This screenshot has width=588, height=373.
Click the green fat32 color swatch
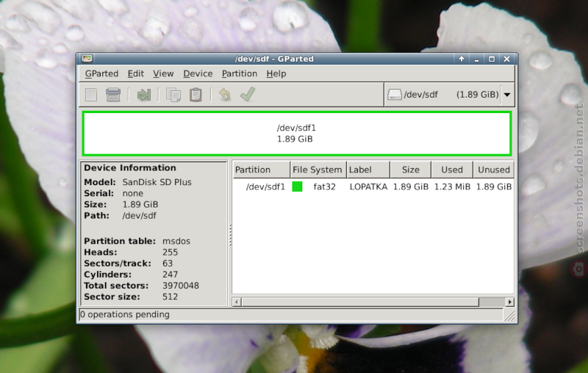point(297,186)
